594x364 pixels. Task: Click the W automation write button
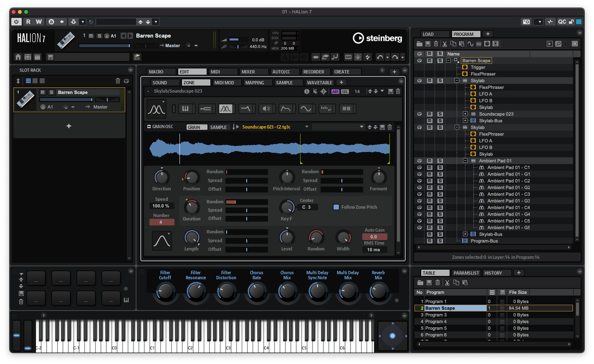click(x=39, y=22)
